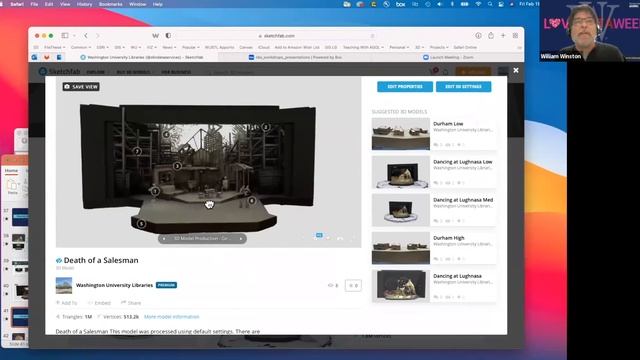
Task: Select annotation marker 5 on the stage base
Action: [141, 223]
